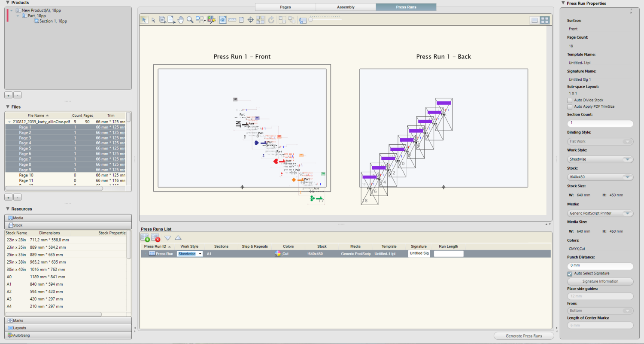Screen dimensions: 644x344
Task: Open the Work Style Sheetwise dropdown in properties
Action: click(x=600, y=159)
